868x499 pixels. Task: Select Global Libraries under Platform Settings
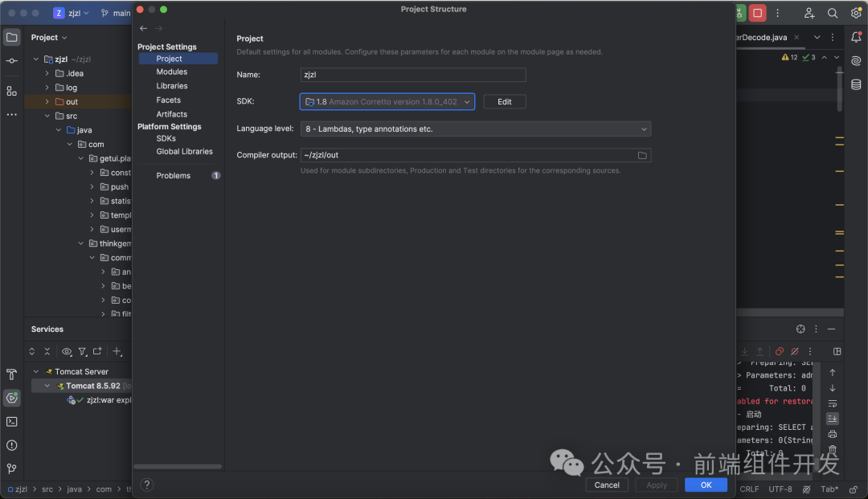[x=184, y=152]
